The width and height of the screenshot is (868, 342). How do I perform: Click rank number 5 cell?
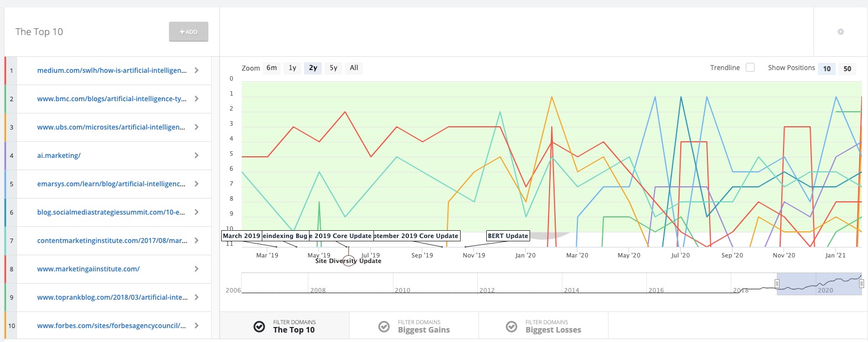click(11, 184)
